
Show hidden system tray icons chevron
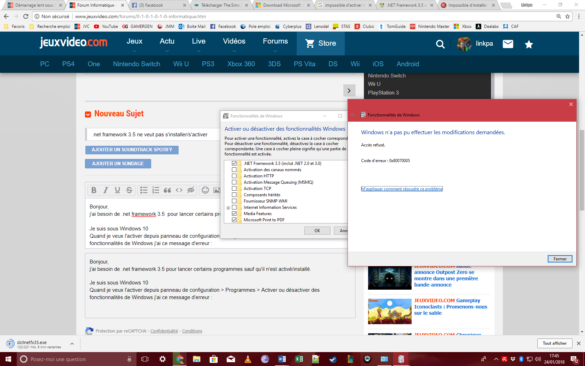point(496,359)
